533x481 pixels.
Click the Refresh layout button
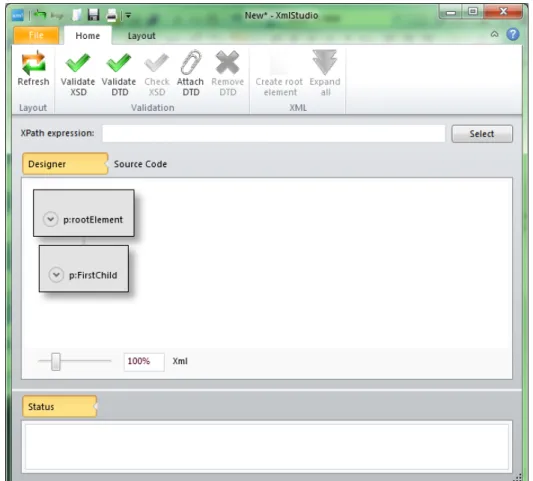(33, 68)
